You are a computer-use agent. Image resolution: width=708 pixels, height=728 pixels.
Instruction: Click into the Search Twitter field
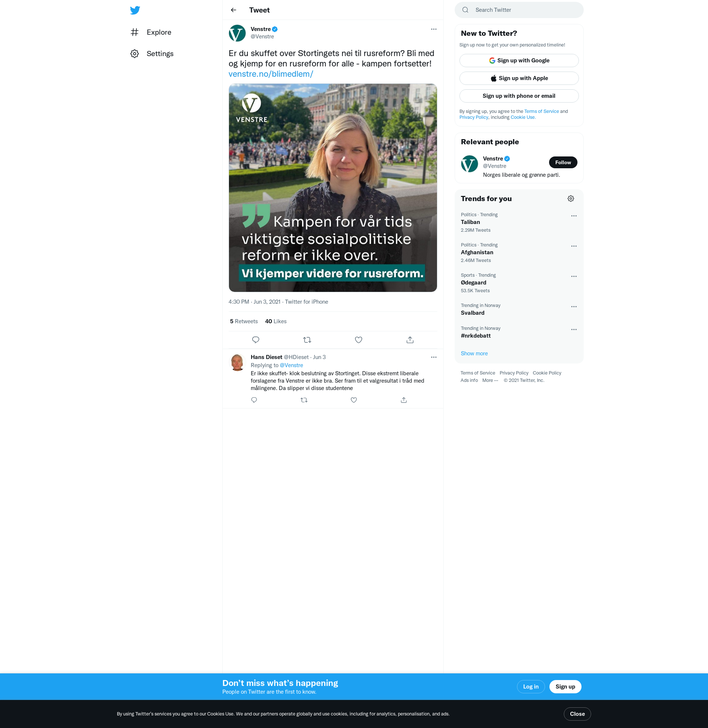click(519, 10)
